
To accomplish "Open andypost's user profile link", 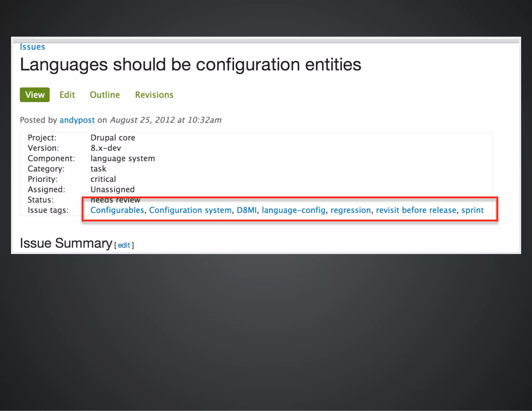I will [x=77, y=120].
